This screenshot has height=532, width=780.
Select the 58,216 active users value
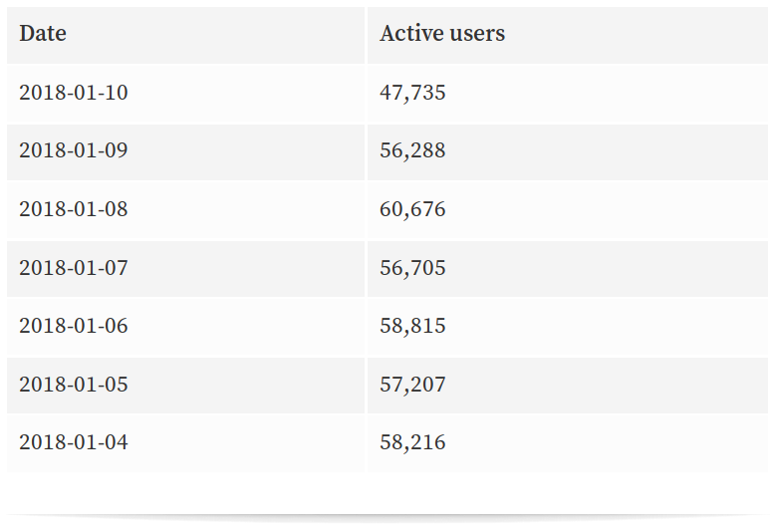412,443
